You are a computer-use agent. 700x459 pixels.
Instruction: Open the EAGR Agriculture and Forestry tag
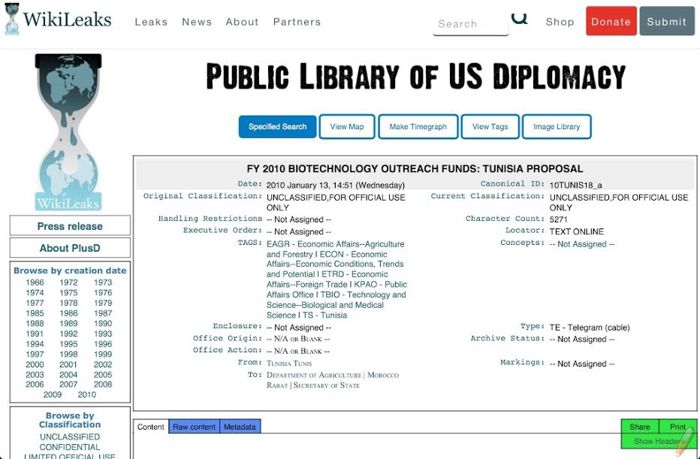pos(335,249)
